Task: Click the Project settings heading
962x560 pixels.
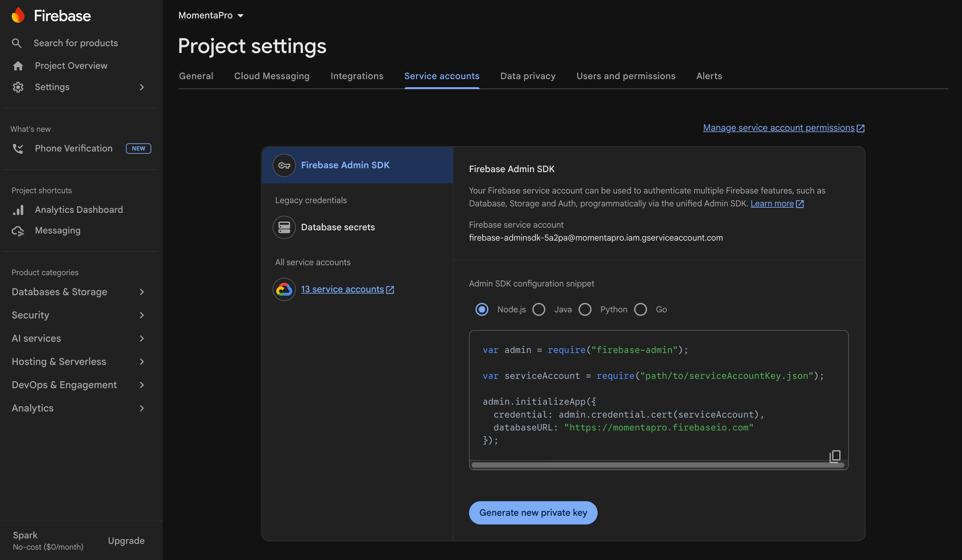Action: coord(252,46)
